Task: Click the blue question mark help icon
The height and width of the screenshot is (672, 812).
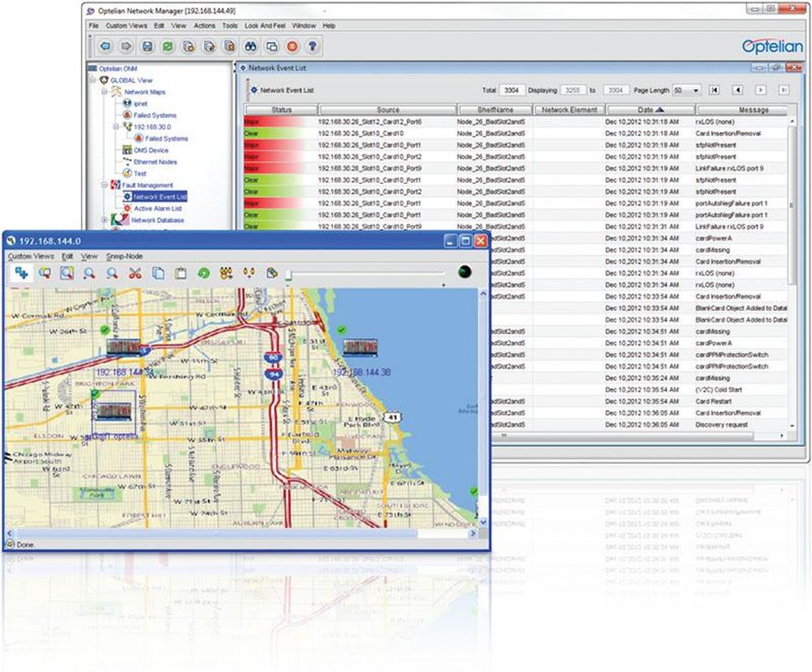Action: (313, 46)
